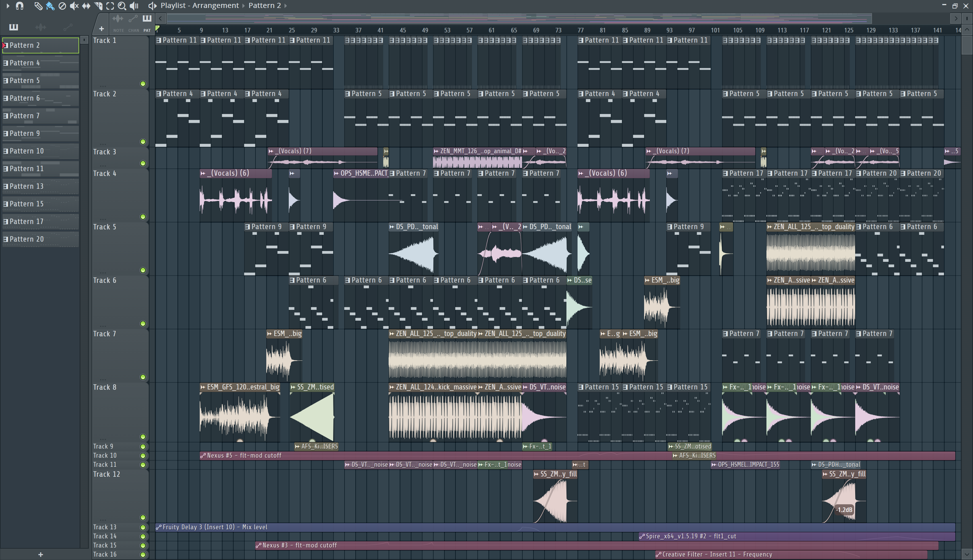Click the green playhead marker at bar 1
This screenshot has height=560, width=973.
point(157,28)
